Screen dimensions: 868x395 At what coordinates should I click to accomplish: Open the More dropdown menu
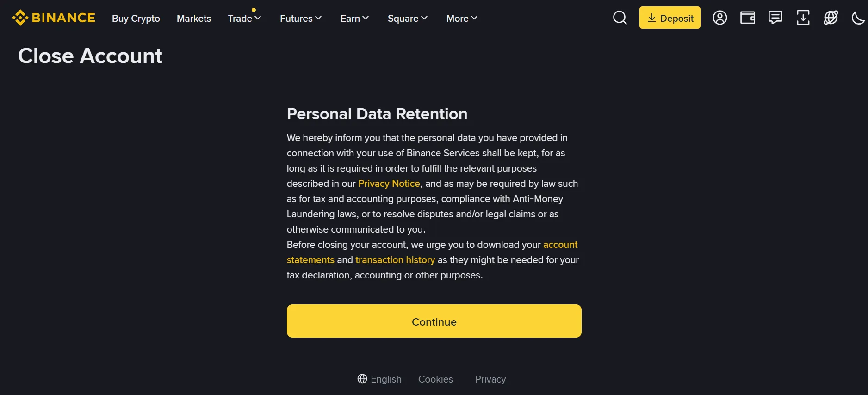461,19
